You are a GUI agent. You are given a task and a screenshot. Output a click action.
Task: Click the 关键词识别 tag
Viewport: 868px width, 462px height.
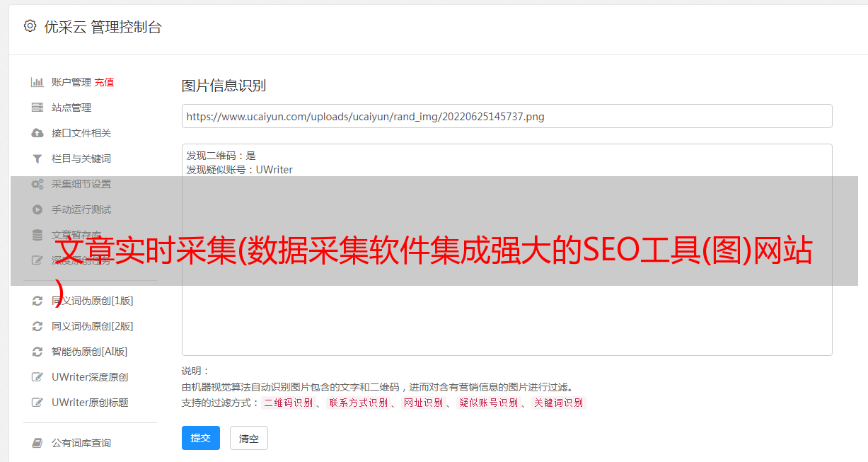click(559, 403)
